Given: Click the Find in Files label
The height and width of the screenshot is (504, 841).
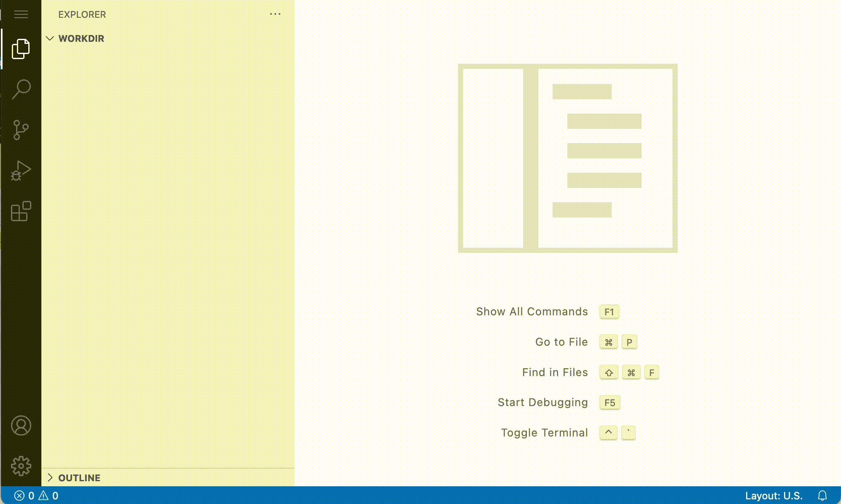Looking at the screenshot, I should [x=554, y=372].
